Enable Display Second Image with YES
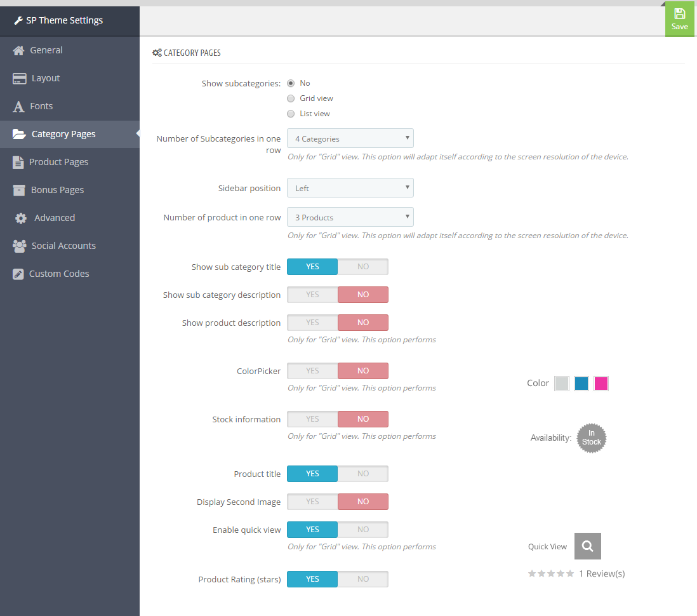Screen dimensions: 697x616 (x=312, y=502)
